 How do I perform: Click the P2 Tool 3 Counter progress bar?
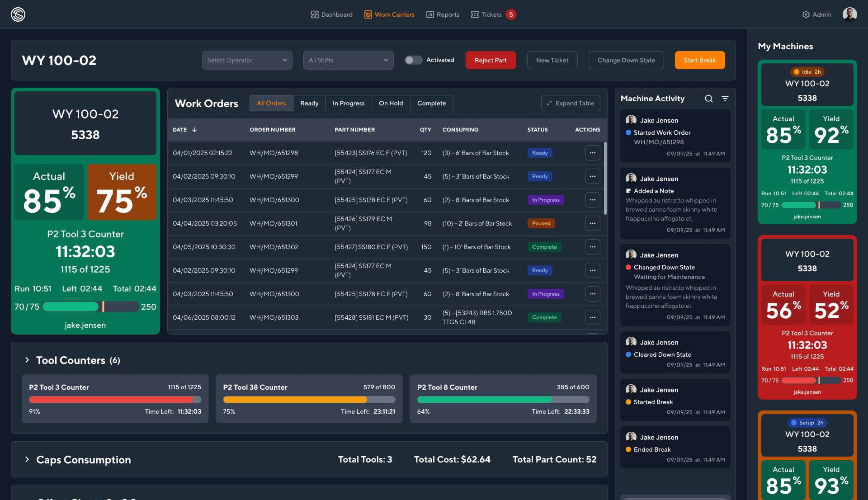(x=115, y=400)
